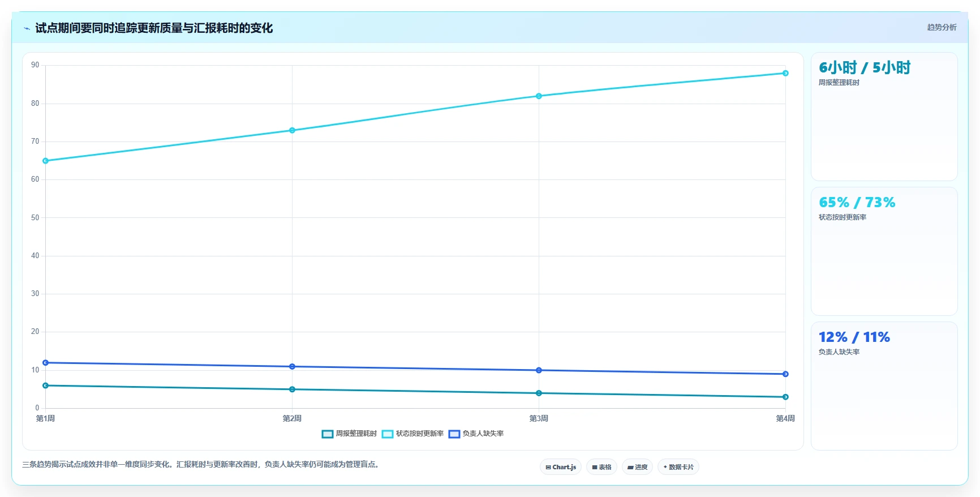Click the 表格 chip

tap(601, 467)
